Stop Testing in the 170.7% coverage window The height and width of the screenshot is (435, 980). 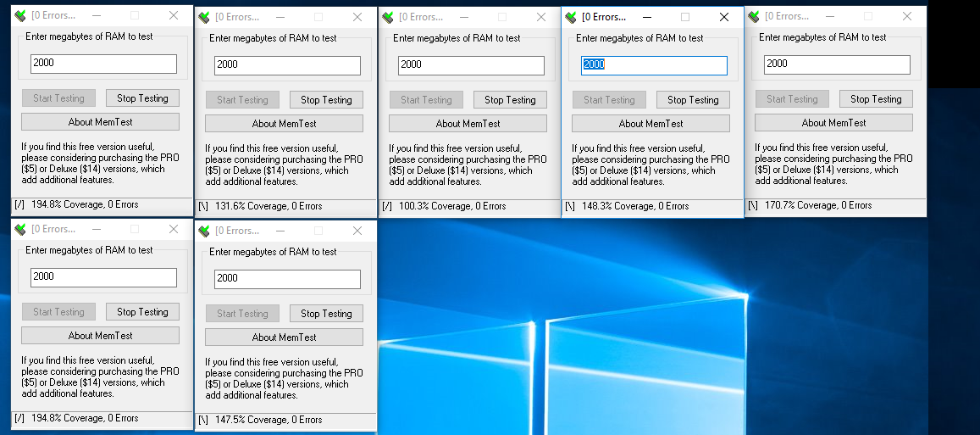(877, 99)
